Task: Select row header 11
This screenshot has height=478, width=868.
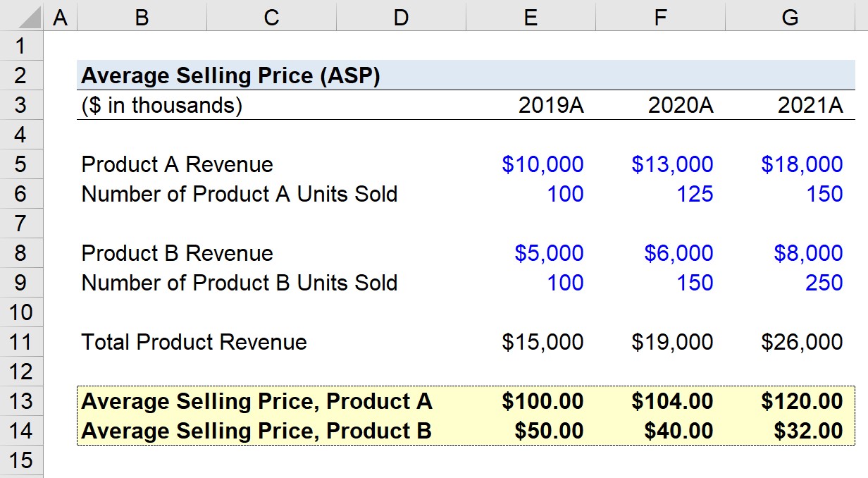Action: click(x=22, y=342)
